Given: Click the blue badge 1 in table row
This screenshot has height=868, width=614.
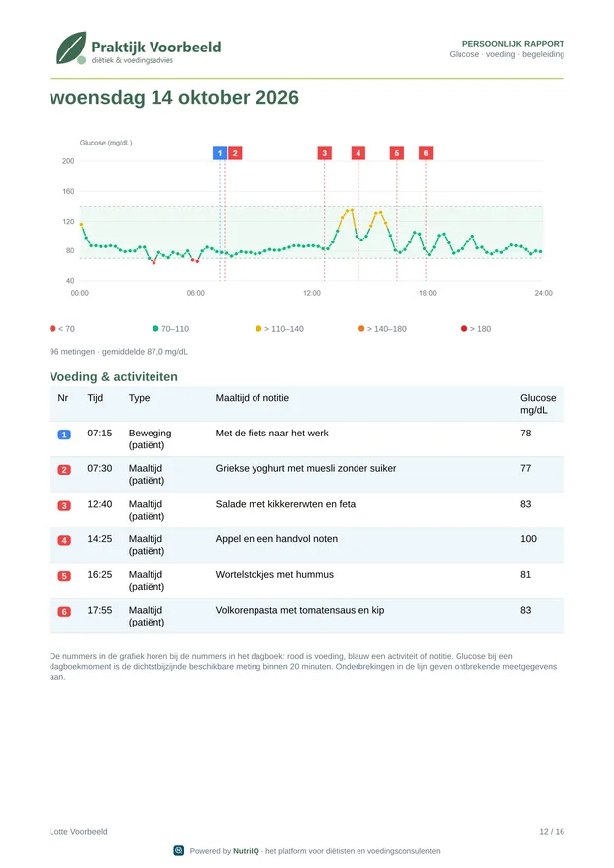Looking at the screenshot, I should [x=64, y=434].
